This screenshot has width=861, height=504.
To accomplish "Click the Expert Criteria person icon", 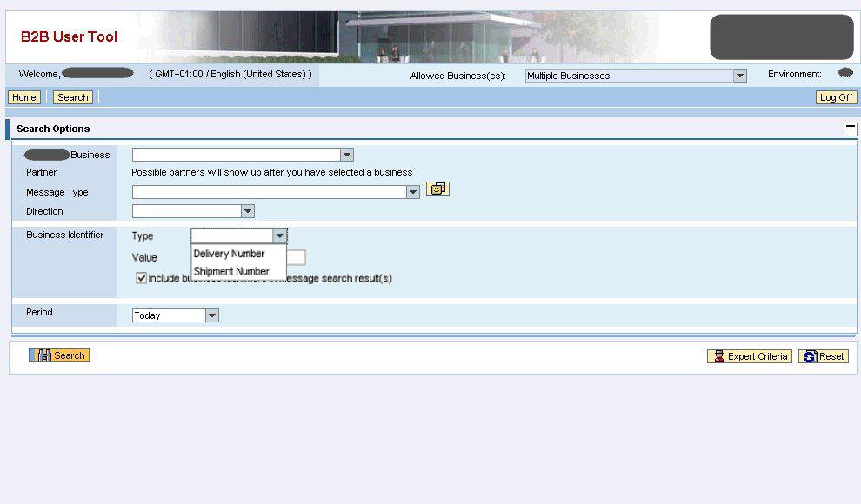I will click(x=717, y=356).
